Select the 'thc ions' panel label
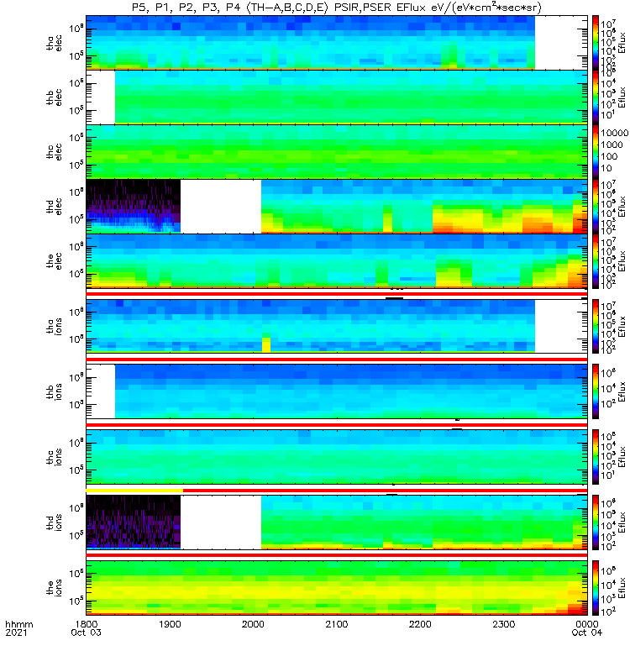 pos(54,457)
